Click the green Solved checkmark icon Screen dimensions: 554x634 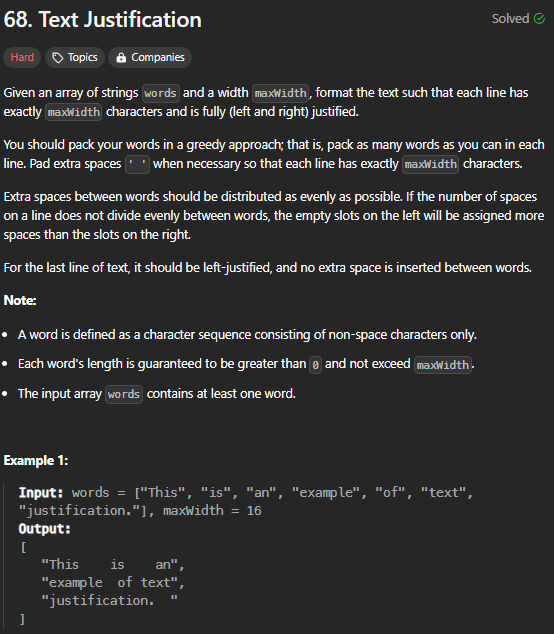click(x=539, y=19)
